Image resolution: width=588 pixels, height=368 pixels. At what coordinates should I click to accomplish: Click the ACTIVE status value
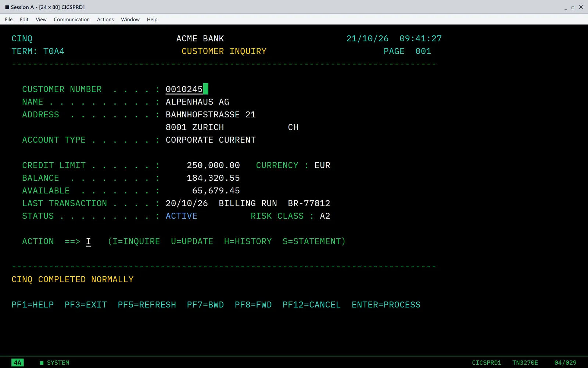pos(182,216)
